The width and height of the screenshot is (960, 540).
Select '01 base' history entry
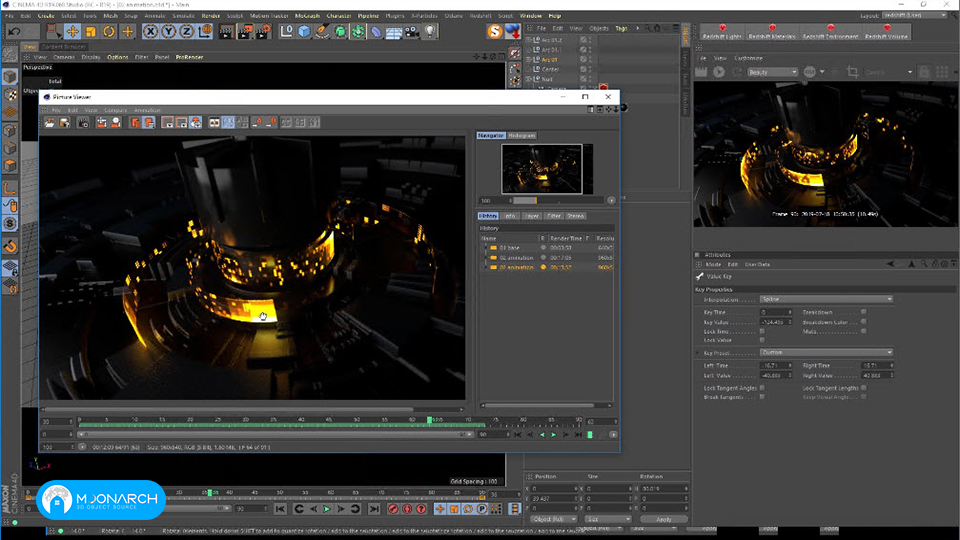click(x=509, y=248)
